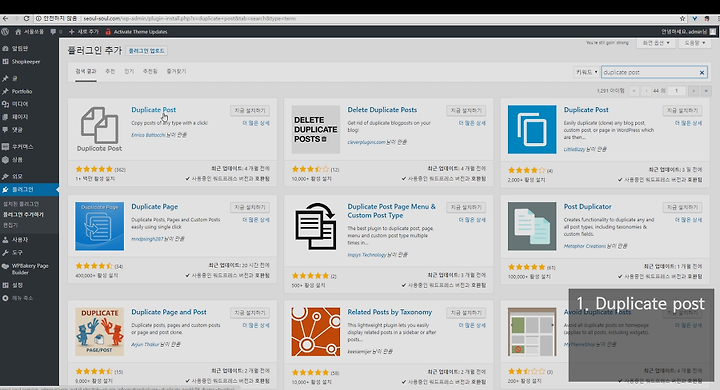720x390 pixels.
Task: Open Duplicate Post by Enrico Battocchi title link
Action: point(153,110)
